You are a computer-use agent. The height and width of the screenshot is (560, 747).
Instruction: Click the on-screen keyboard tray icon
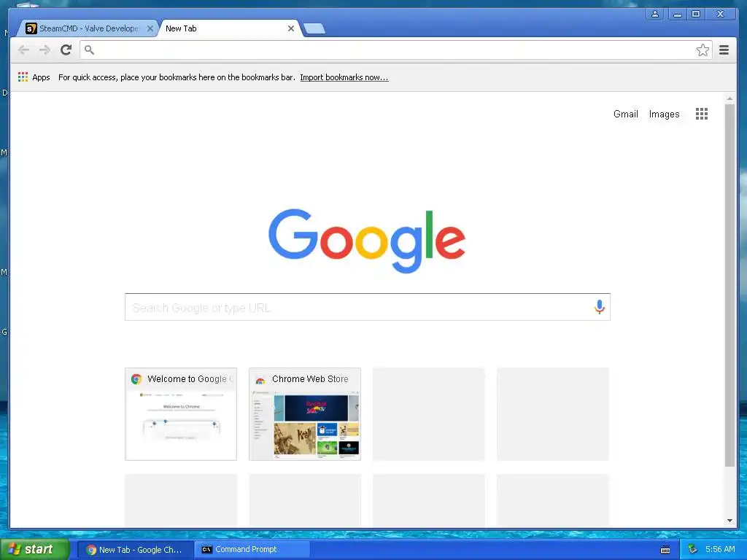[x=665, y=550]
